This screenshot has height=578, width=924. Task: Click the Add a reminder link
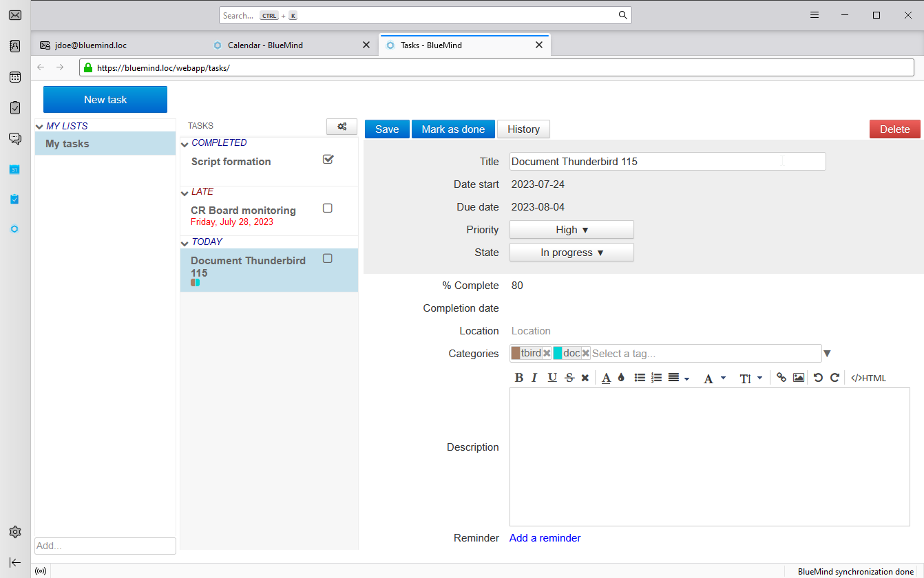545,538
